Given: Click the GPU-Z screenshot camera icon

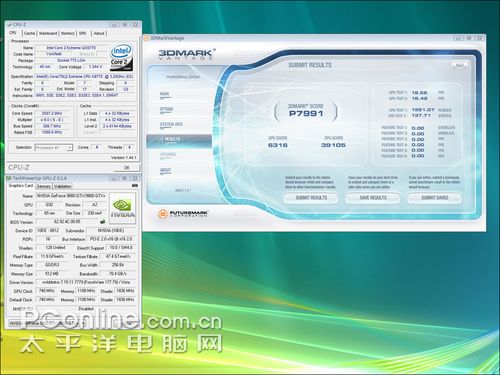Looking at the screenshot, I should [135, 185].
